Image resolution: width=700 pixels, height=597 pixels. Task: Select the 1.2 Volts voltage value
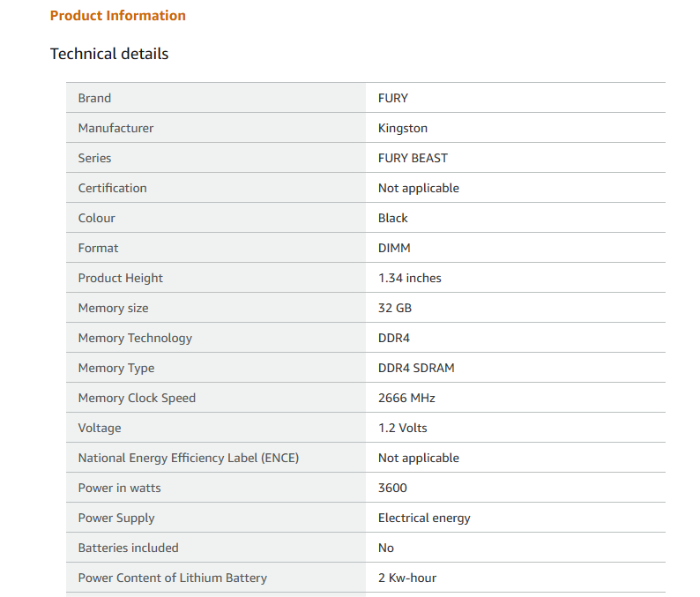click(x=402, y=428)
